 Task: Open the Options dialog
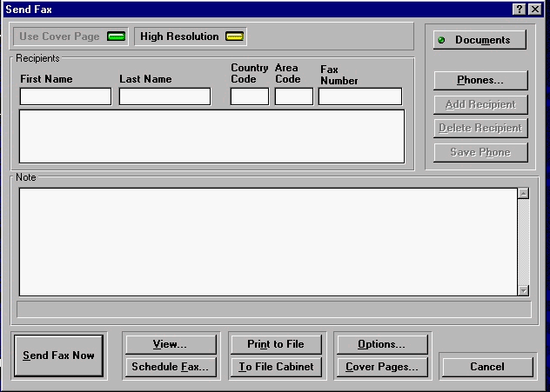(x=381, y=344)
